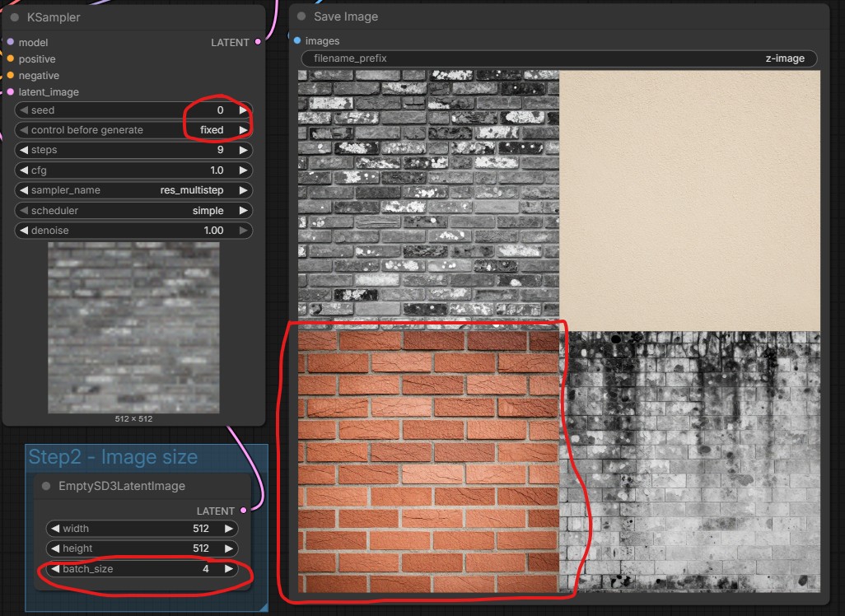Decrease cfg value with left arrow

[24, 170]
